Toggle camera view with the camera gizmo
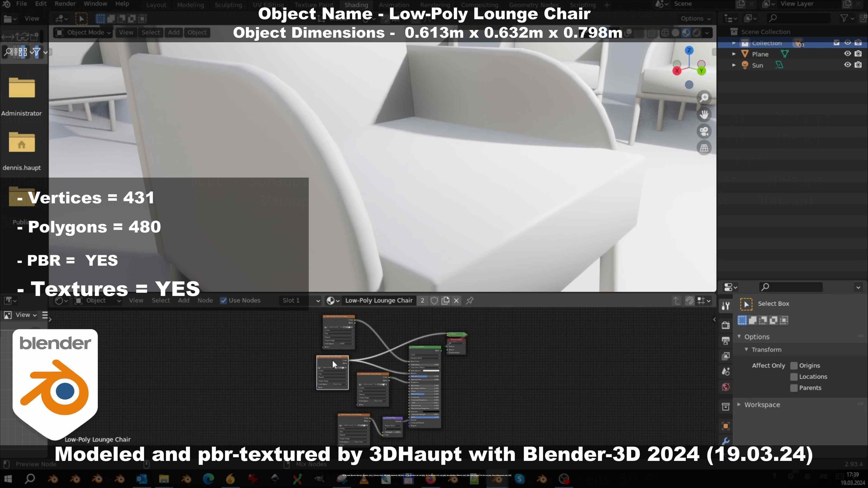Viewport: 868px width, 488px height. [x=704, y=131]
